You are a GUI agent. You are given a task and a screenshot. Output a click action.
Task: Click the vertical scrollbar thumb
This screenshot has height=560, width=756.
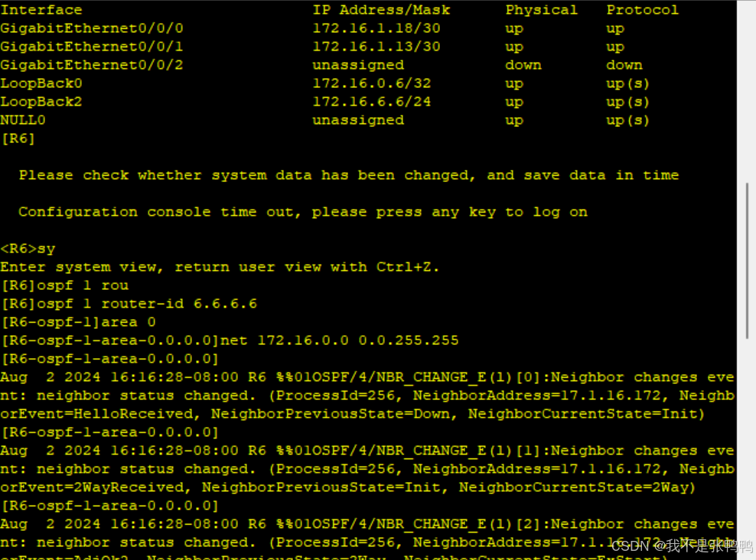(x=747, y=261)
